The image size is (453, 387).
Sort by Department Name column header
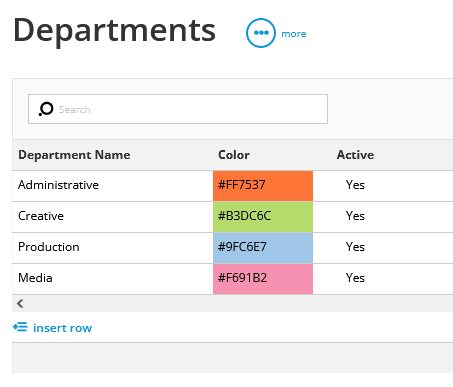click(74, 155)
